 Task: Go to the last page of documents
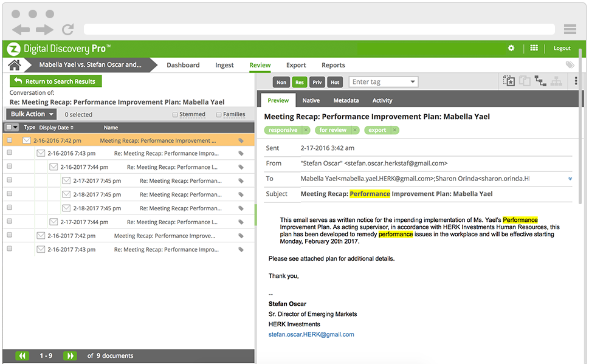[x=70, y=355]
